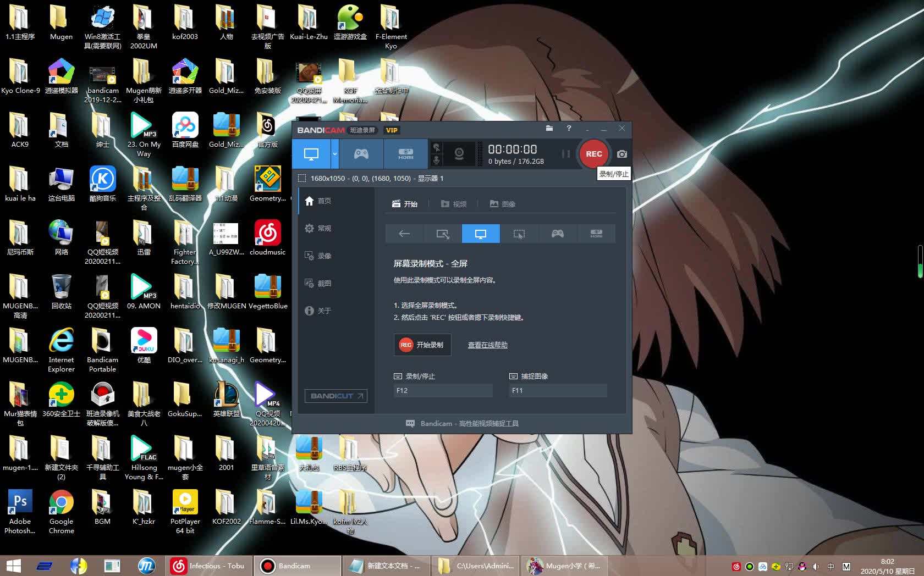Screen dimensions: 924x576
Task: Open the 查看在线帮助 online help link
Action: point(488,345)
